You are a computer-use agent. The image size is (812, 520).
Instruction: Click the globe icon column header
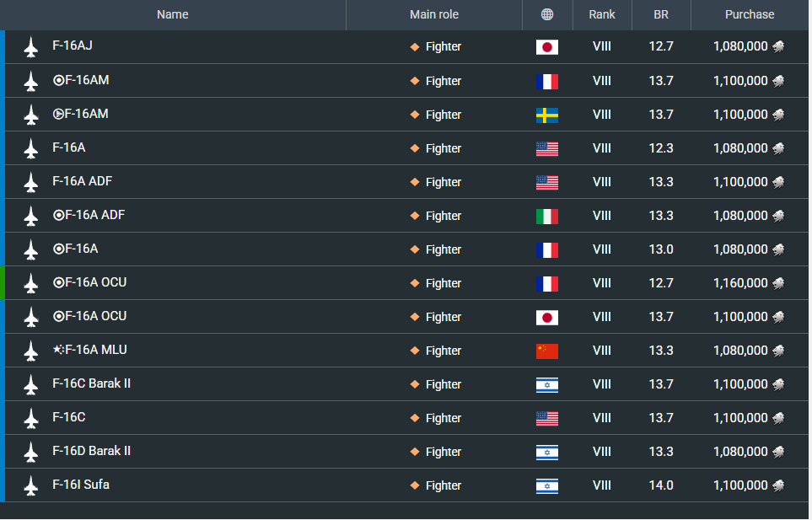[x=547, y=14]
